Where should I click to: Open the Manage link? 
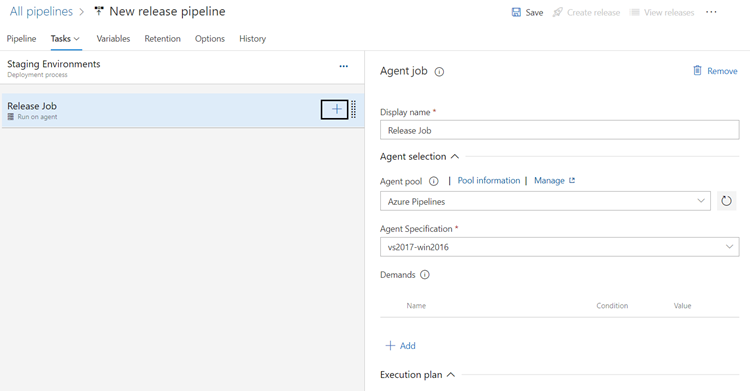pyautogui.click(x=549, y=180)
